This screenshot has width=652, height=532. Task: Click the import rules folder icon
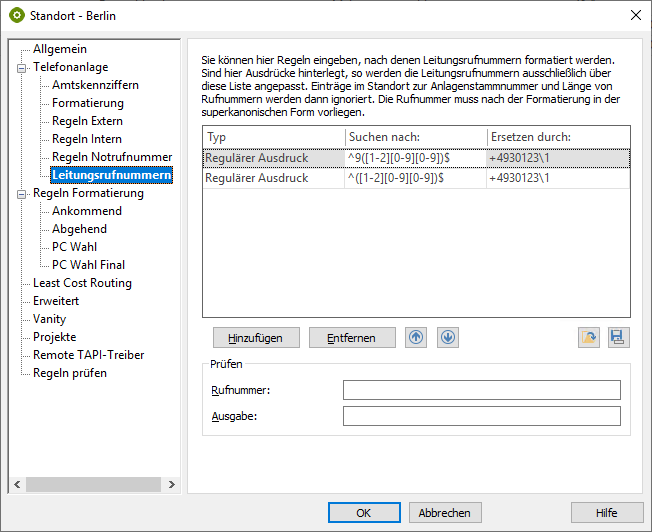click(589, 337)
